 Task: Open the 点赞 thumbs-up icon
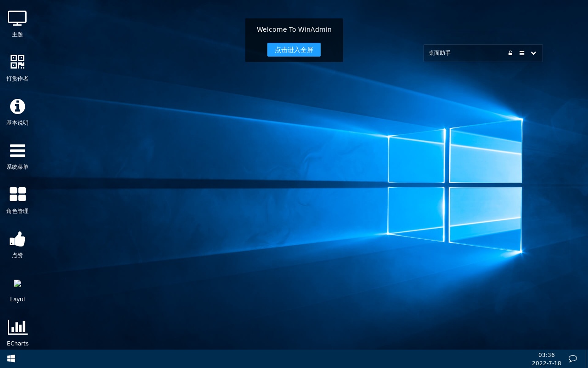(x=17, y=239)
